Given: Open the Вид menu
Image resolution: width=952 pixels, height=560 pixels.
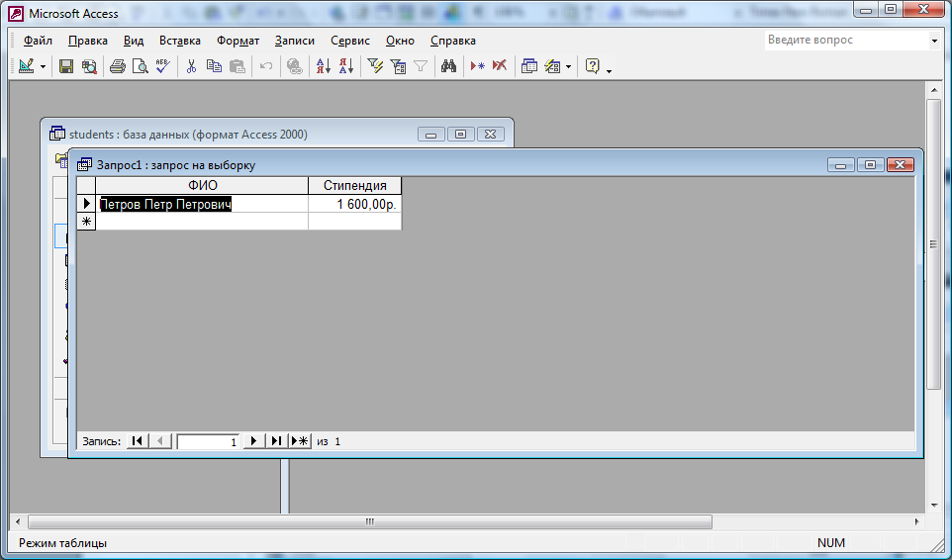Looking at the screenshot, I should pyautogui.click(x=134, y=41).
